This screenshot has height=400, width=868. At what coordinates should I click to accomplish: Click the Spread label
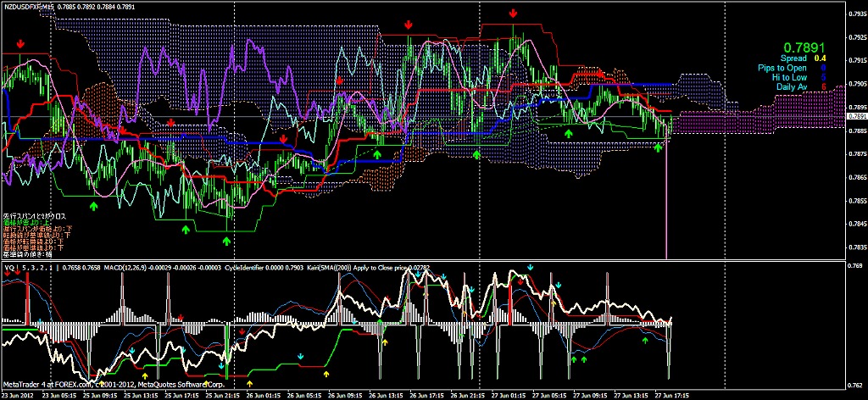(794, 58)
